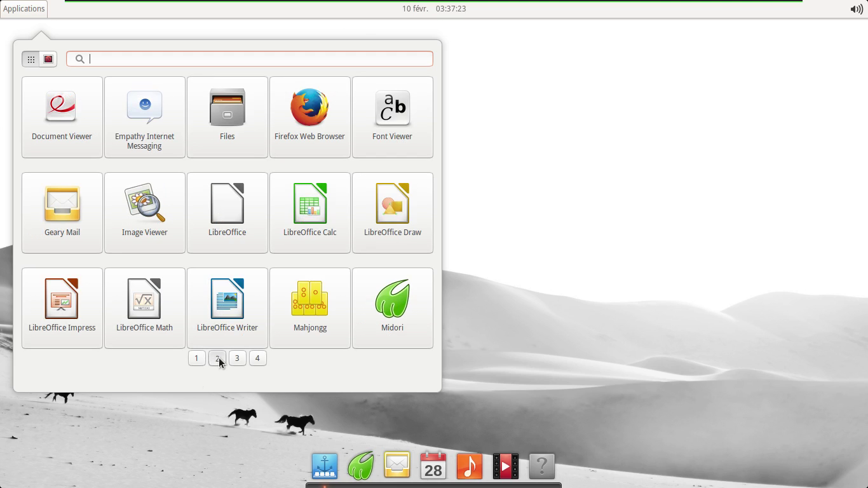868x488 pixels.
Task: Go to launcher page 1
Action: pos(196,358)
